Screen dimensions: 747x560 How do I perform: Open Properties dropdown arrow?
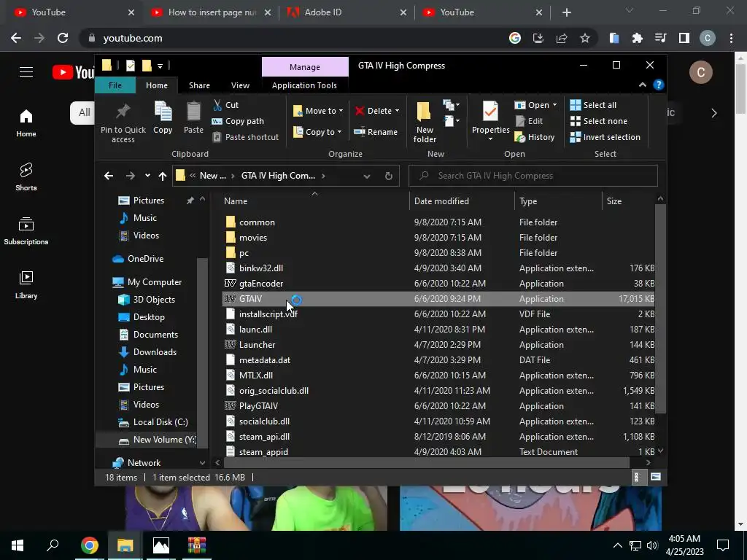click(x=490, y=139)
